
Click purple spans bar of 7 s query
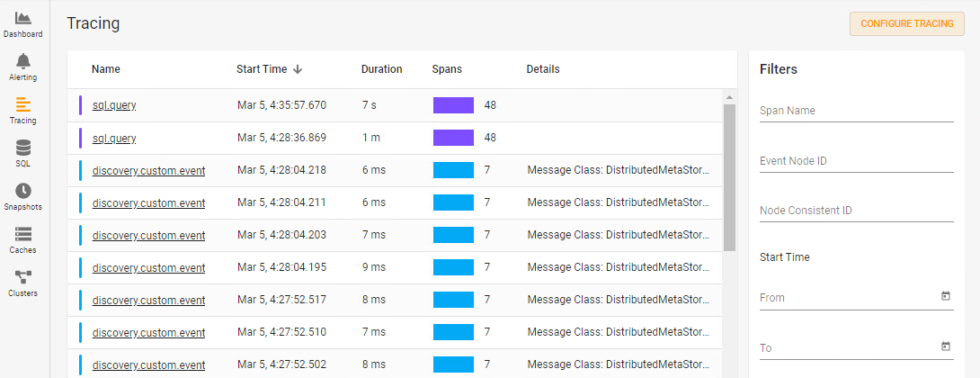click(453, 105)
